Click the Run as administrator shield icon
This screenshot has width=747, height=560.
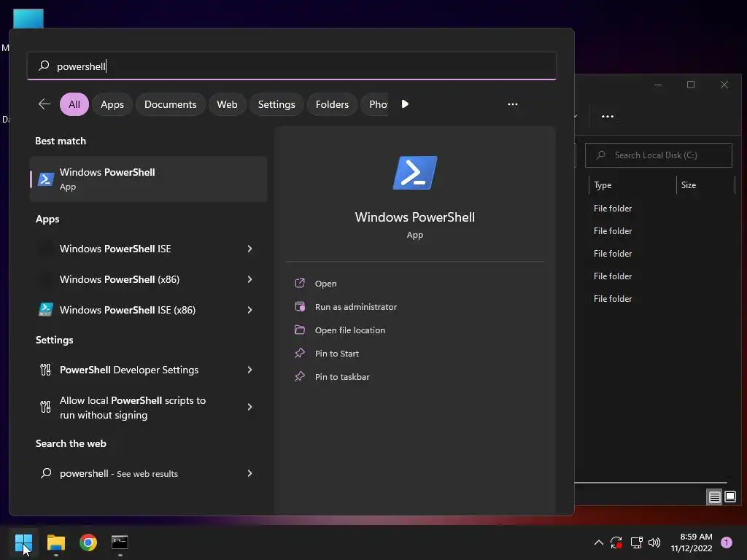point(300,306)
